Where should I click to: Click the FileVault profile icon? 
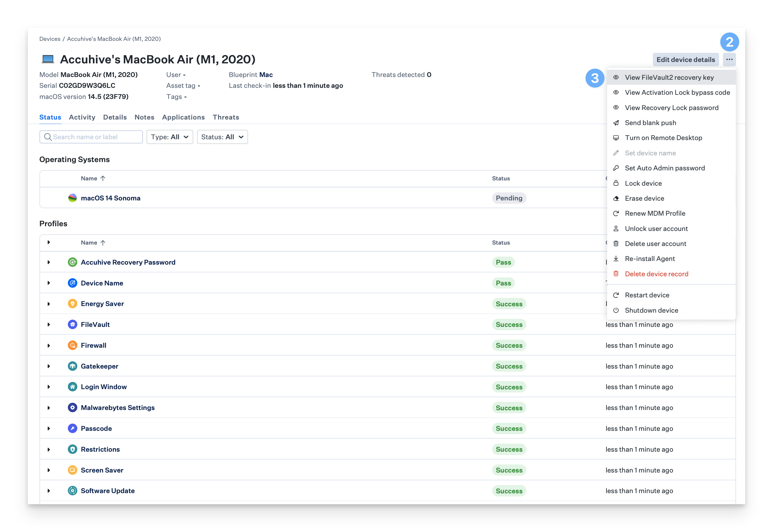(x=72, y=324)
